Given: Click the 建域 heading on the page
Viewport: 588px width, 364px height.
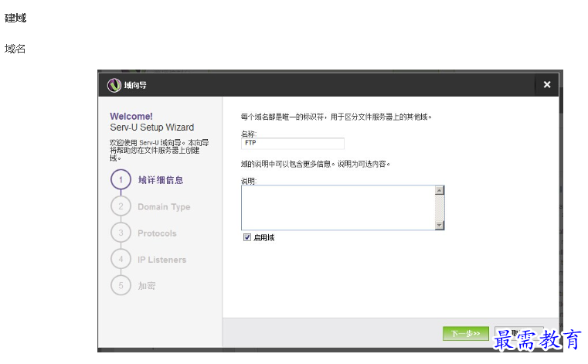Looking at the screenshot, I should click(x=15, y=18).
